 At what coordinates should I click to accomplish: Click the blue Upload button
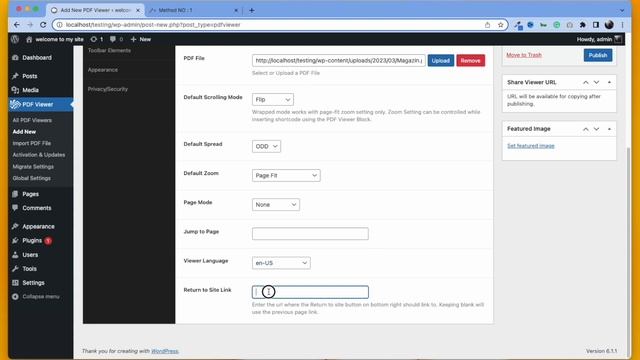[440, 60]
